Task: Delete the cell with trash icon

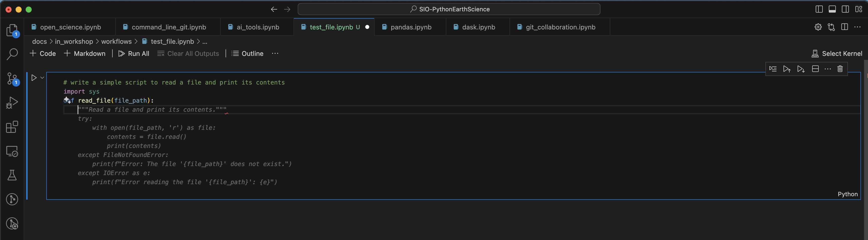Action: 840,69
